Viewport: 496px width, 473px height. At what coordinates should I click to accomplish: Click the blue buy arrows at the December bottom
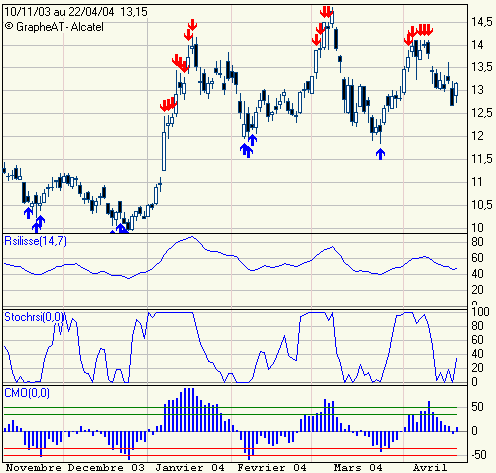[x=120, y=229]
